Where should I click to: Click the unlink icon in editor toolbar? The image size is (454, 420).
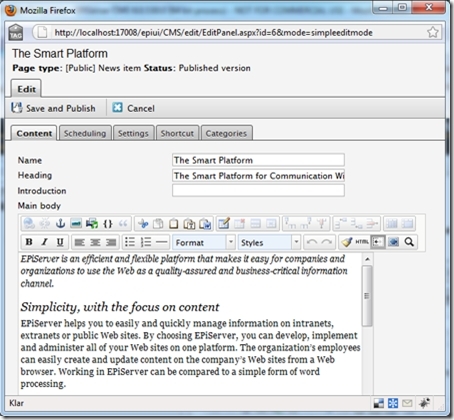coord(45,223)
